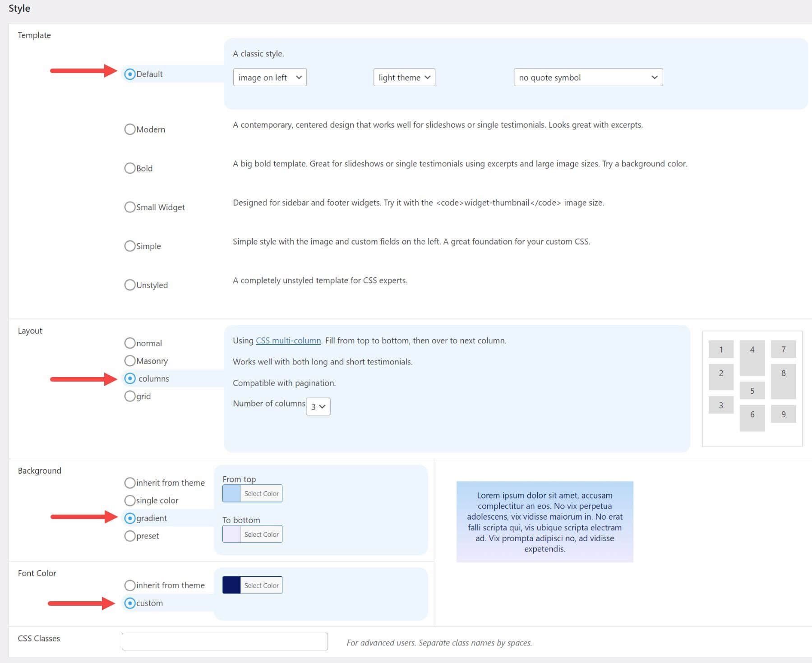Select the Unstyled template
The width and height of the screenshot is (812, 663).
pyautogui.click(x=130, y=285)
